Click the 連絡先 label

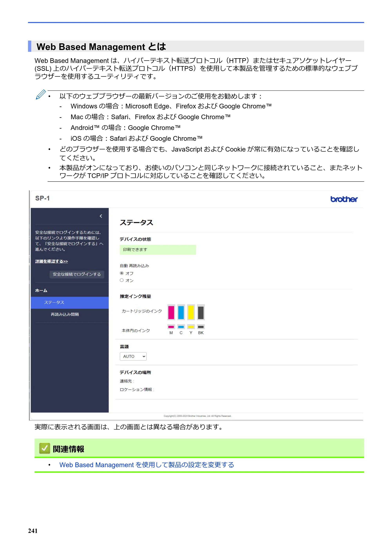pyautogui.click(x=127, y=381)
